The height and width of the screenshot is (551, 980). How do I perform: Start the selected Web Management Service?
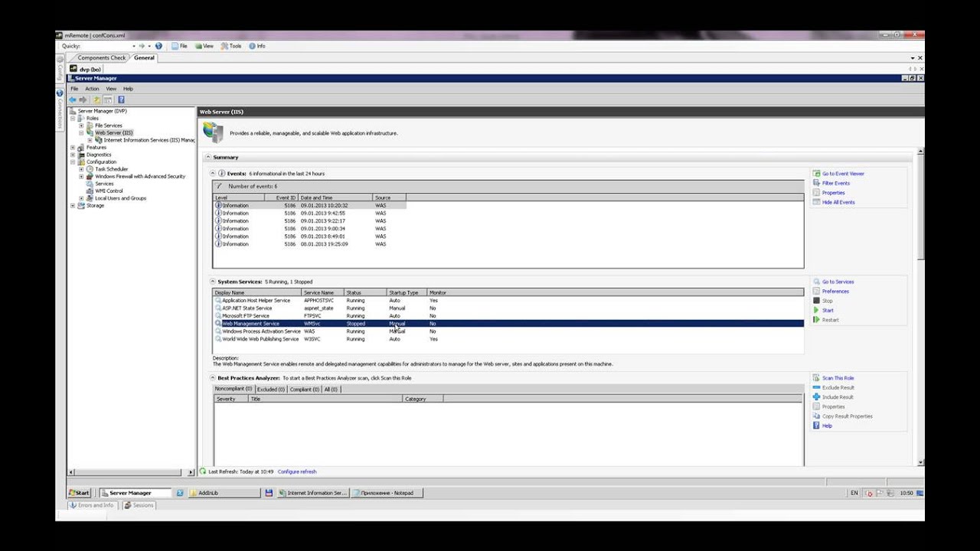coord(828,311)
